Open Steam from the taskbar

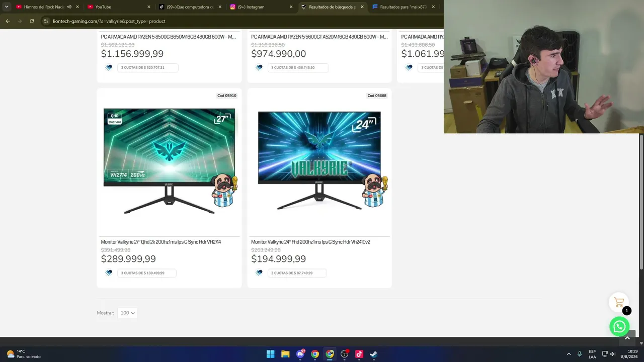[374, 354]
